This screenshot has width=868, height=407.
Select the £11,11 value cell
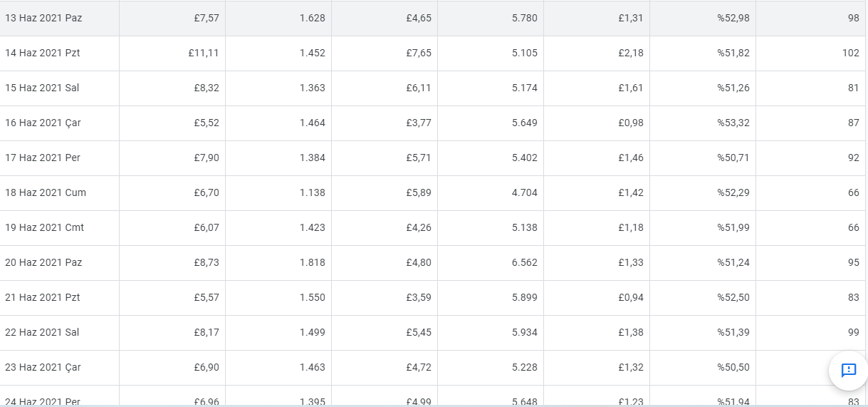click(172, 53)
